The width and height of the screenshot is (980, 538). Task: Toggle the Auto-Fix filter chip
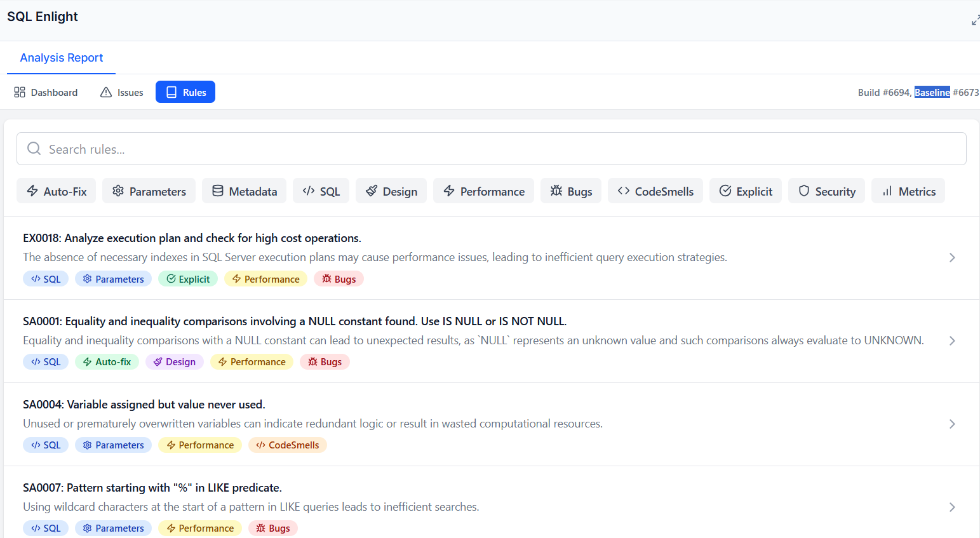57,191
